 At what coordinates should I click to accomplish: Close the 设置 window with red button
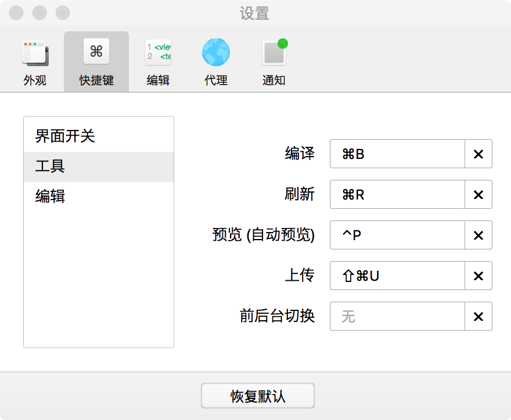pos(17,13)
